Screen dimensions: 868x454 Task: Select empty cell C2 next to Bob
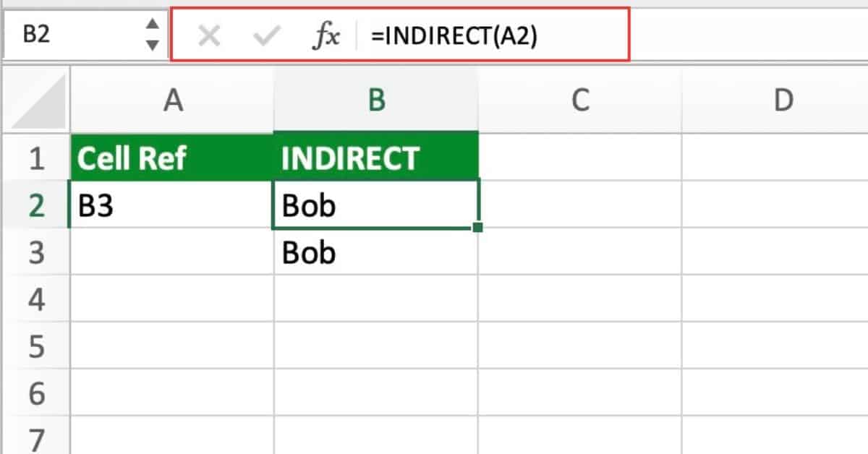click(580, 205)
